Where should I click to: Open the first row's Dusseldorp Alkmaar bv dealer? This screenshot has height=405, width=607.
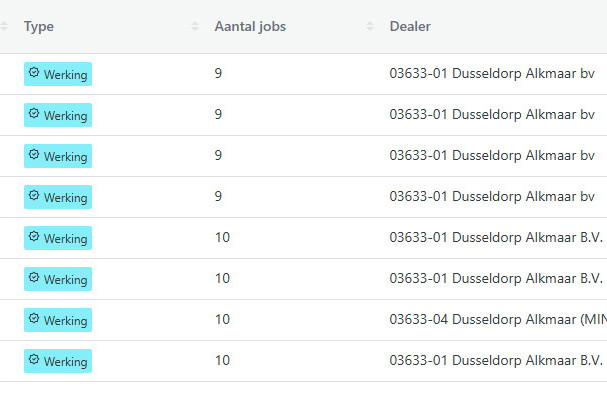[x=492, y=73]
